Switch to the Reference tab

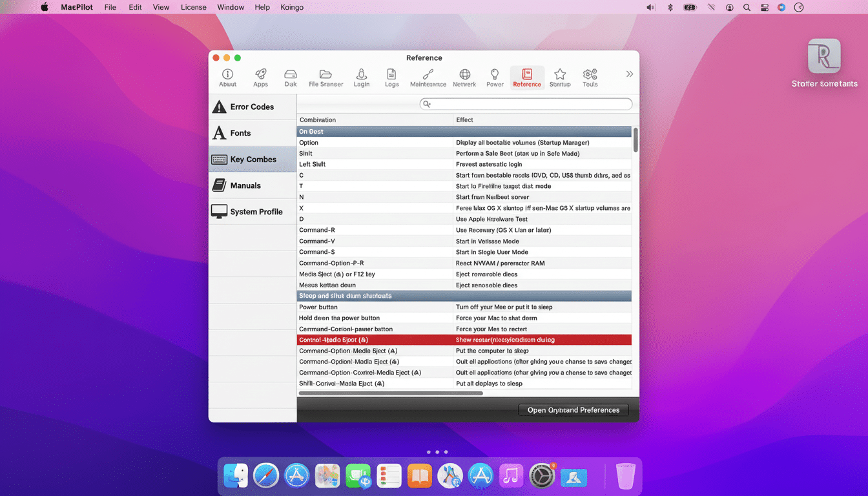click(x=526, y=76)
